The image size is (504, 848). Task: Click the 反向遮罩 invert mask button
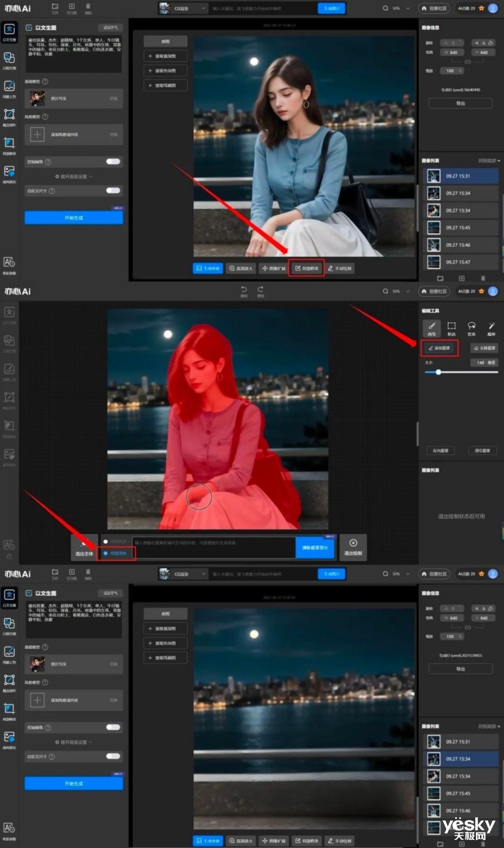point(440,450)
